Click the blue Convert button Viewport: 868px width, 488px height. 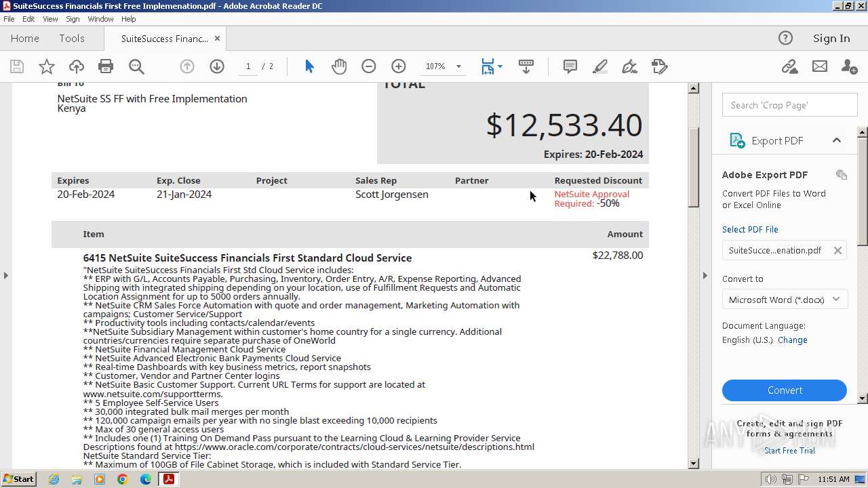(x=785, y=390)
